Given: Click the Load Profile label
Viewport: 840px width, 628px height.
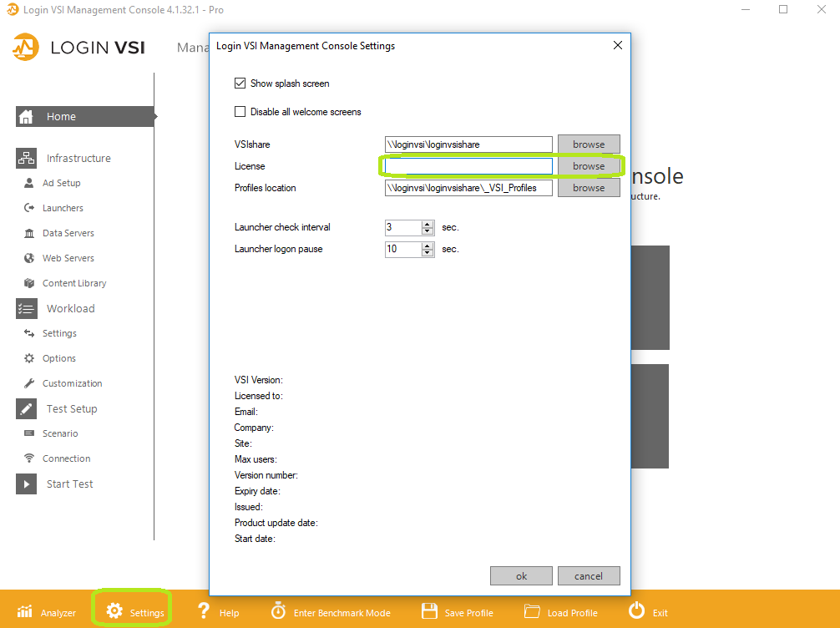Looking at the screenshot, I should [x=572, y=613].
